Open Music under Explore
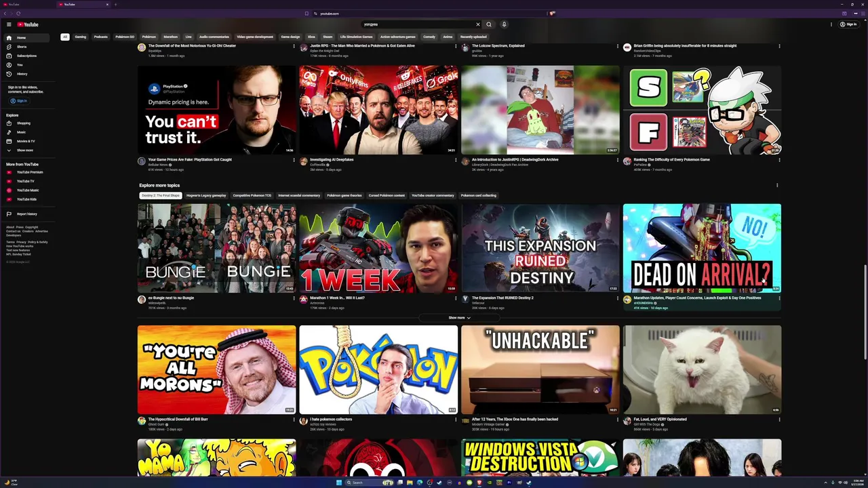Screen dimensions: 868x488 pyautogui.click(x=26, y=132)
